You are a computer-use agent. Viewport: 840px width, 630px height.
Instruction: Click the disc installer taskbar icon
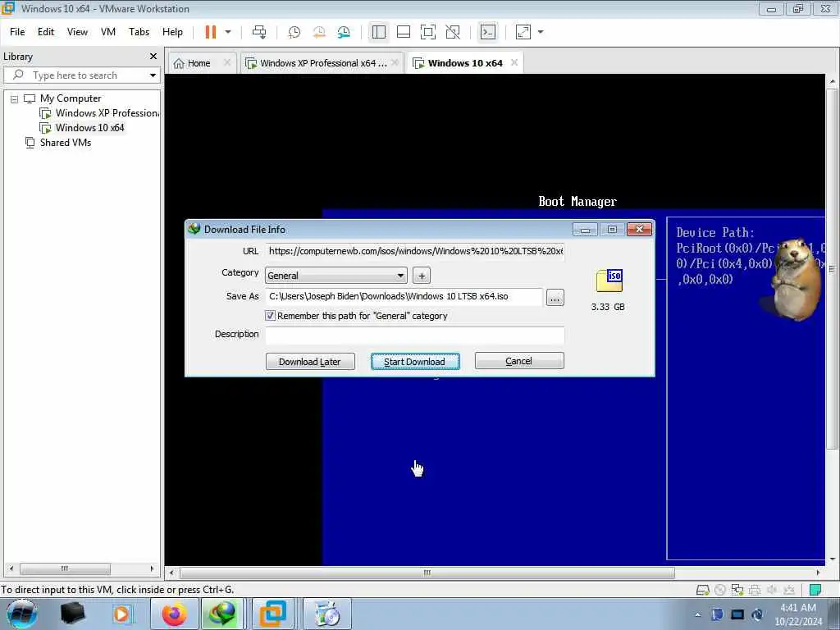pyautogui.click(x=327, y=614)
